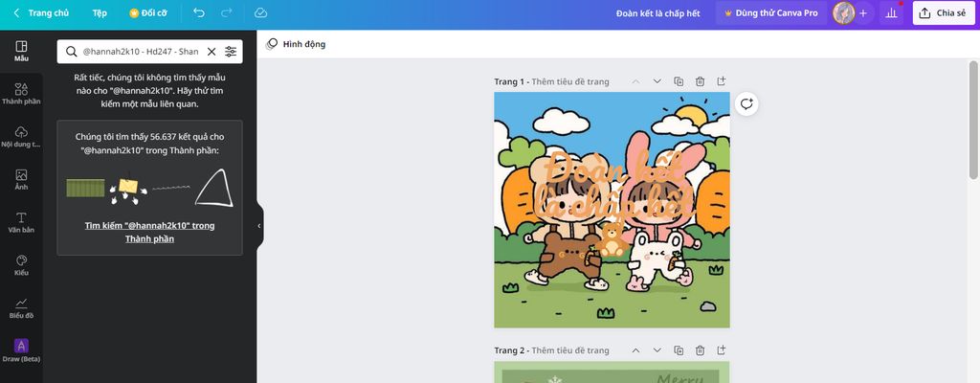The width and height of the screenshot is (980, 383).
Task: Click Tìm kiếm trong Thành phần link
Action: [x=149, y=232]
